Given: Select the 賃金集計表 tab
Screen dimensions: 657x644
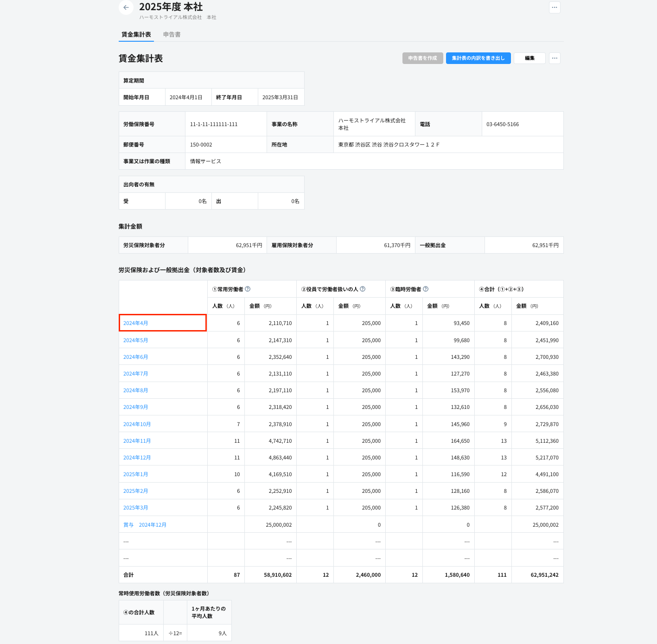Looking at the screenshot, I should [136, 34].
